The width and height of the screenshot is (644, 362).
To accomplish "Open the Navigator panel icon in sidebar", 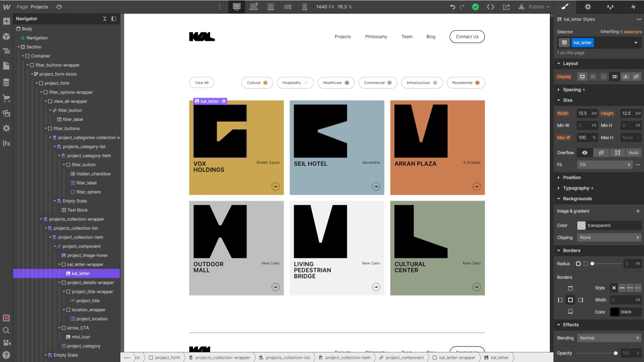I will pyautogui.click(x=7, y=51).
